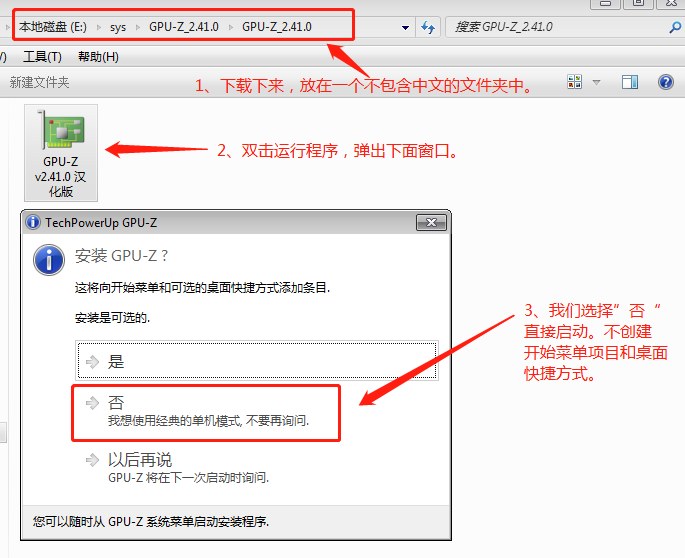Click the refresh button beside the address bar
Screen dimensions: 685x558
tap(428, 27)
